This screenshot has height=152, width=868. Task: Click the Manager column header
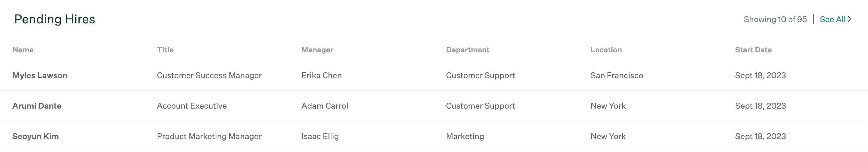pyautogui.click(x=317, y=50)
